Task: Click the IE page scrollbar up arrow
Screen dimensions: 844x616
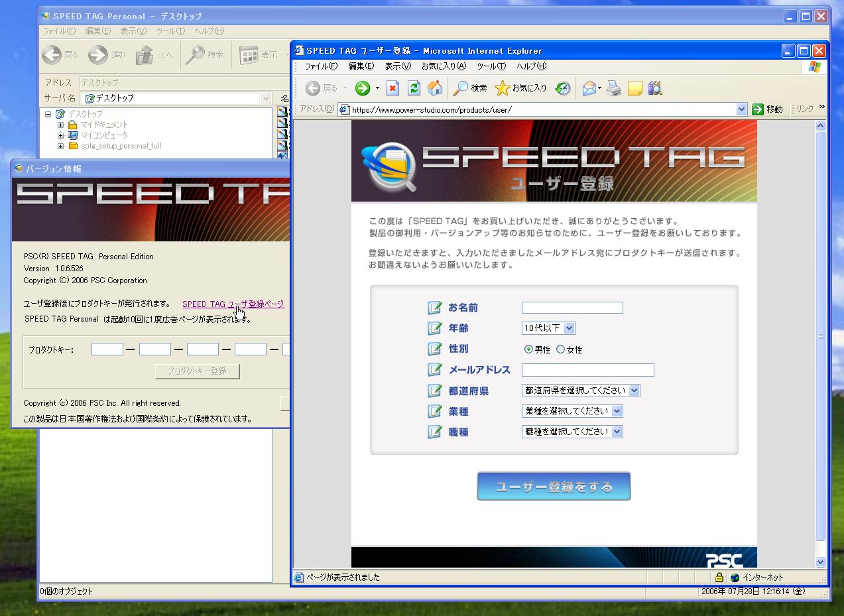Action: (821, 125)
